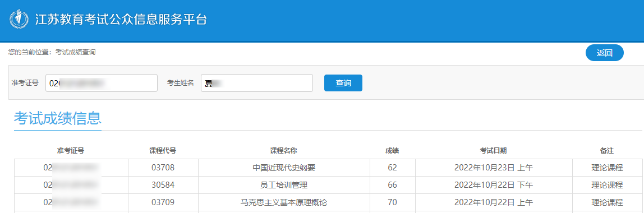
Task: Click the 查询 search button
Action: pyautogui.click(x=343, y=83)
